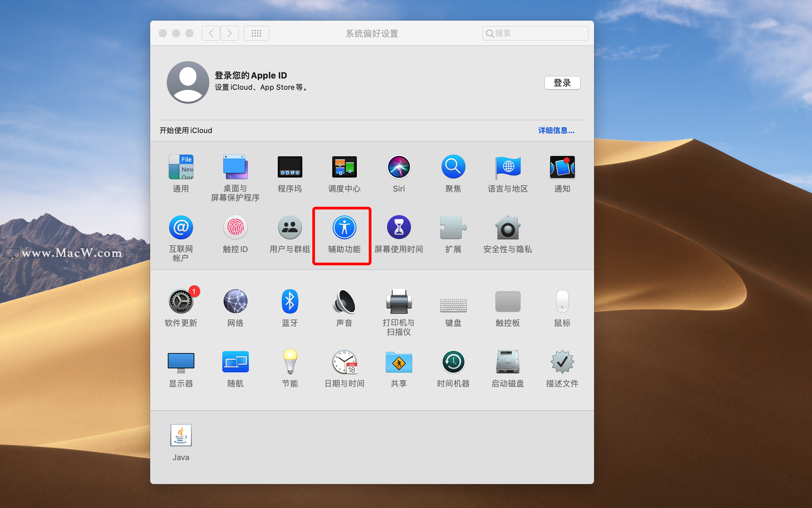
Task: Close the 系统偏好设置 window
Action: click(x=163, y=33)
